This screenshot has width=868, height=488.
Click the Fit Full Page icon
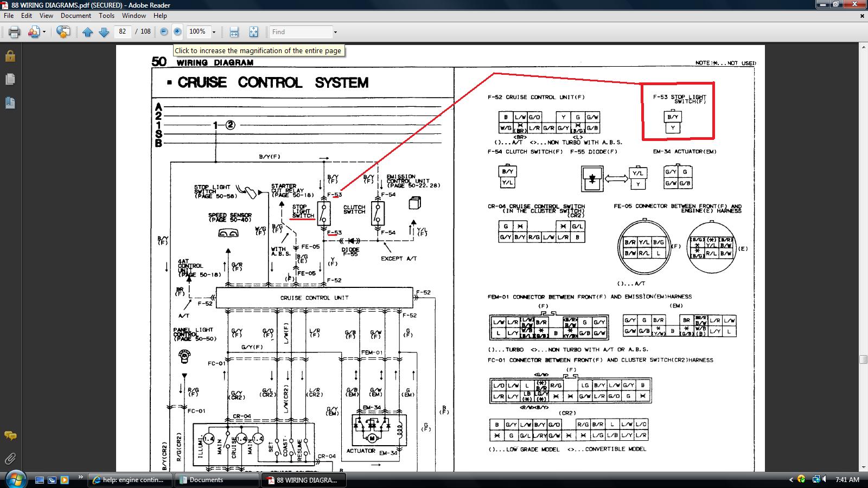click(253, 32)
